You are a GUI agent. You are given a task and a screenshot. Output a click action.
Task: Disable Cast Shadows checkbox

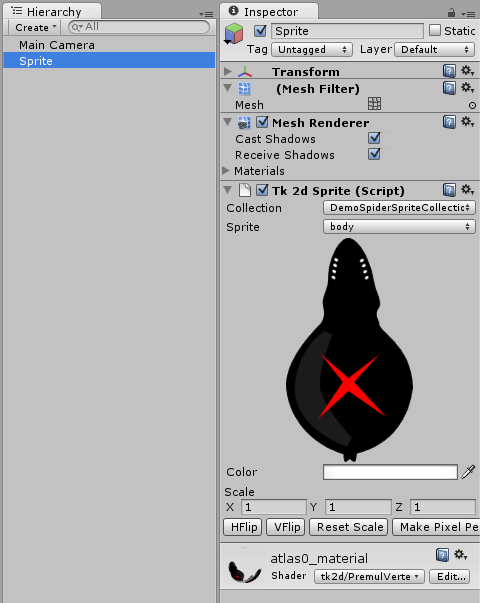[x=374, y=138]
